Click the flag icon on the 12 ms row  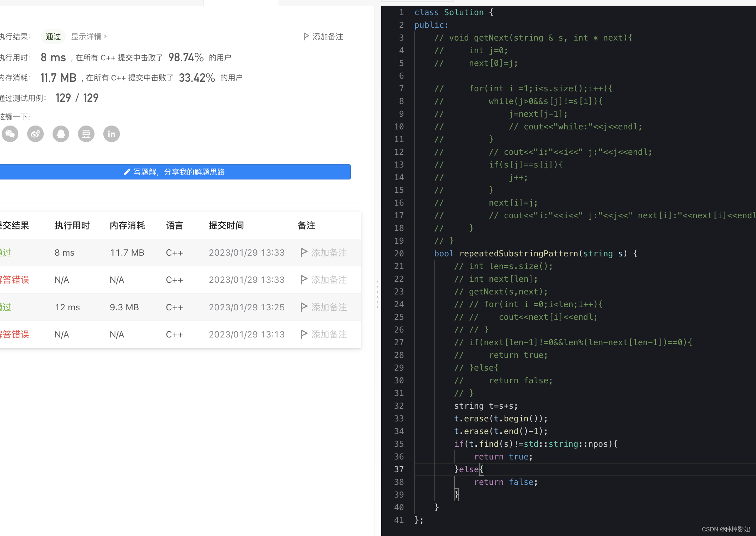304,307
